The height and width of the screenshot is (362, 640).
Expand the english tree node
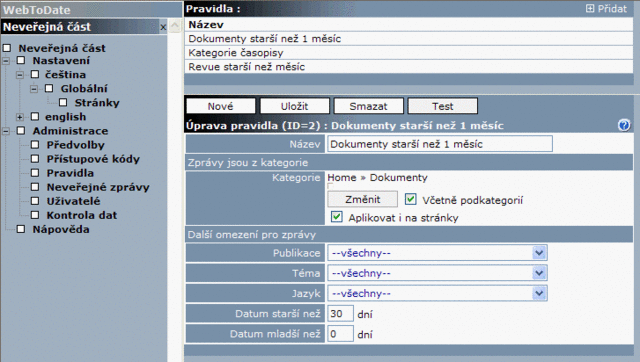point(20,117)
